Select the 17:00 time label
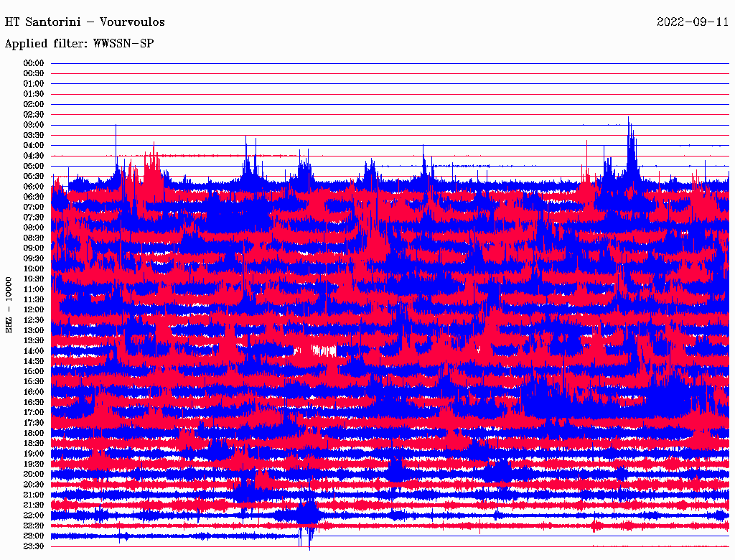The image size is (735, 560). (x=34, y=412)
